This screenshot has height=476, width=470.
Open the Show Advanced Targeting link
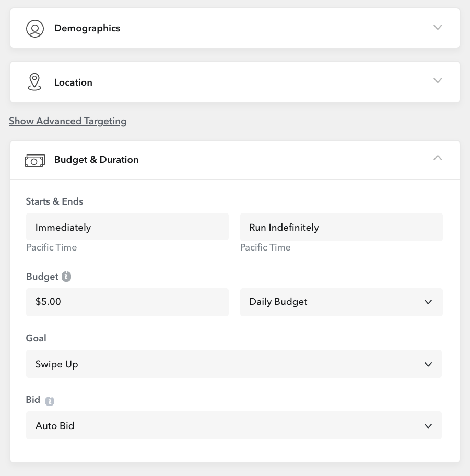pos(68,121)
